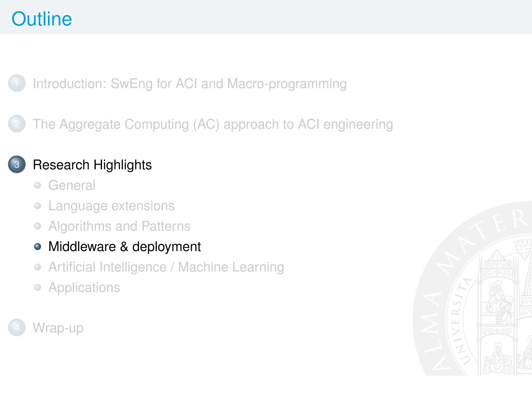The image size is (532, 399).
Task: Click the bullet beside Algorithms and Patterns
Action: click(38, 226)
